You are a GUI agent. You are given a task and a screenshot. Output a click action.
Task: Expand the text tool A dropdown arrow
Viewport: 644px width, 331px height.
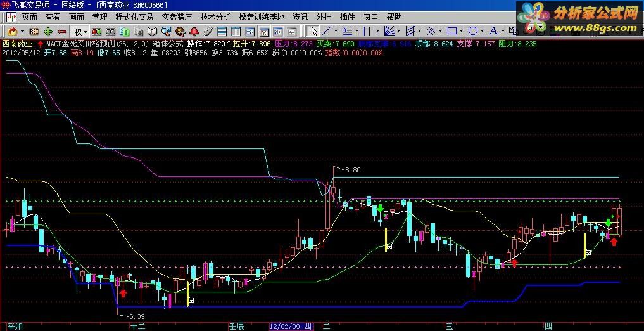[503, 31]
